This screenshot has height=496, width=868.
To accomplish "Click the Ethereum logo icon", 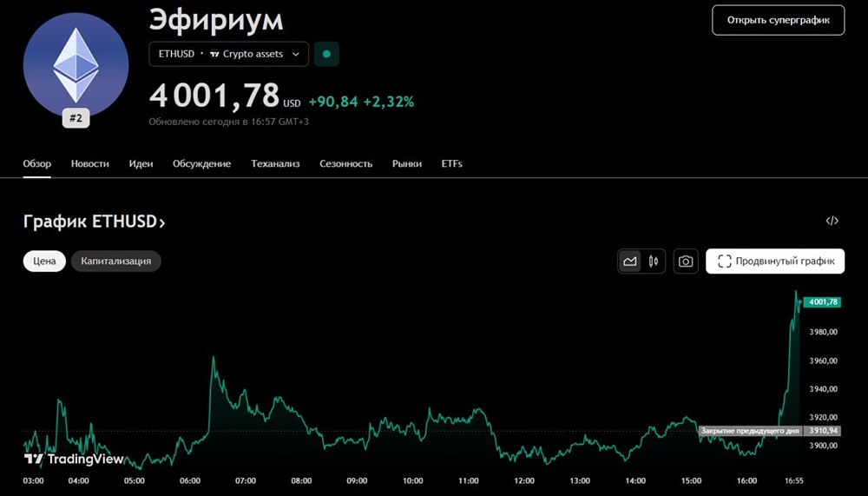I will pyautogui.click(x=76, y=65).
